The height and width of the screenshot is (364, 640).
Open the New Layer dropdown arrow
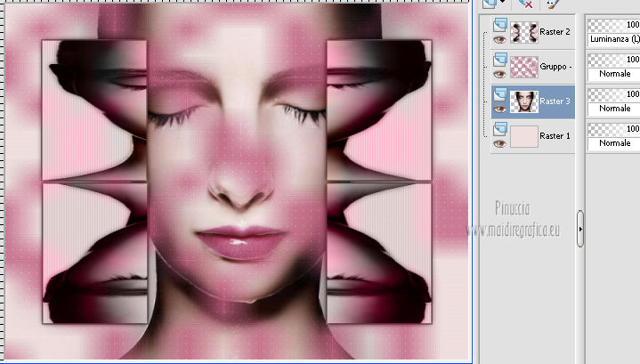click(x=502, y=3)
